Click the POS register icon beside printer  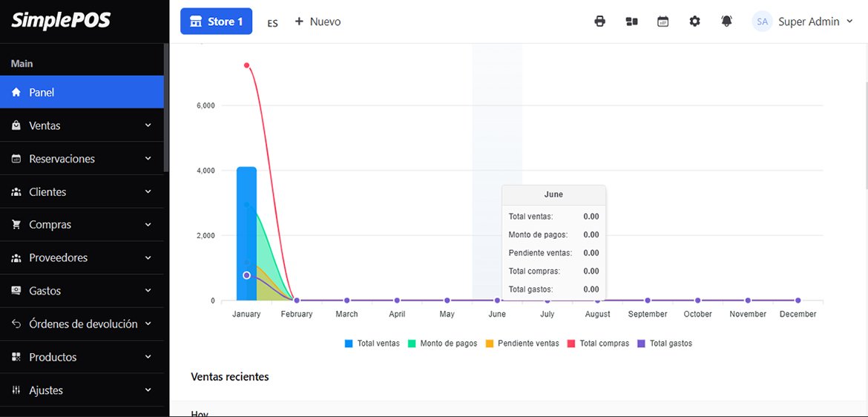[632, 22]
